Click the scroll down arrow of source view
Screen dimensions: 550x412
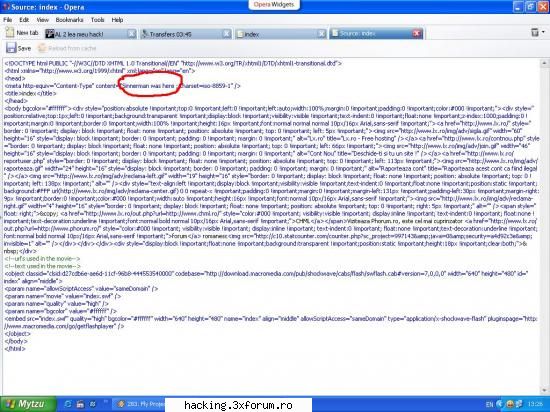pos(544,390)
